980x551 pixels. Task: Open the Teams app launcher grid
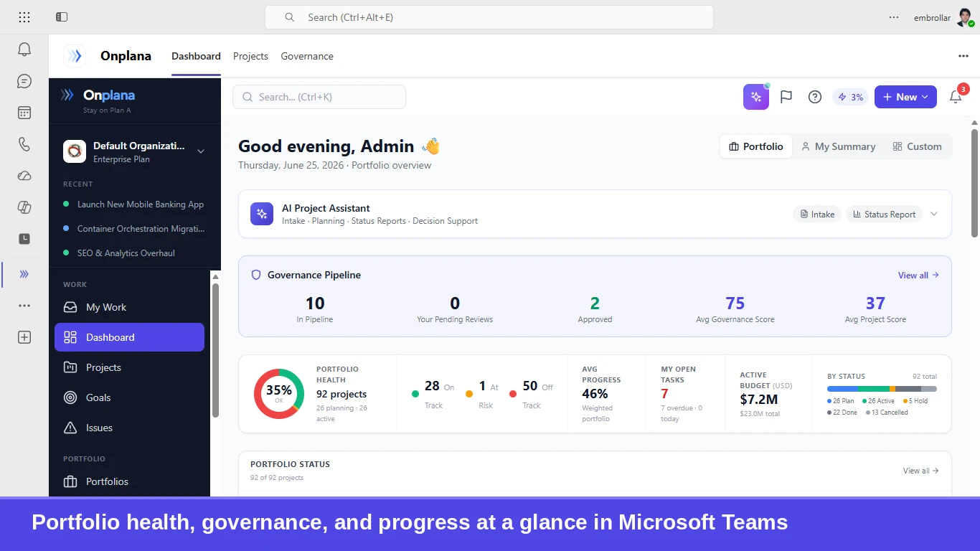(24, 17)
